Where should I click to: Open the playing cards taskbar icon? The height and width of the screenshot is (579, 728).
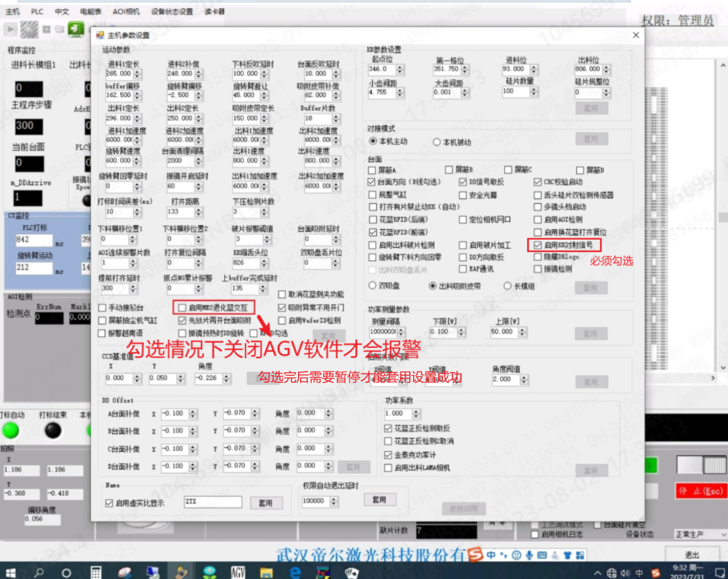pyautogui.click(x=352, y=573)
